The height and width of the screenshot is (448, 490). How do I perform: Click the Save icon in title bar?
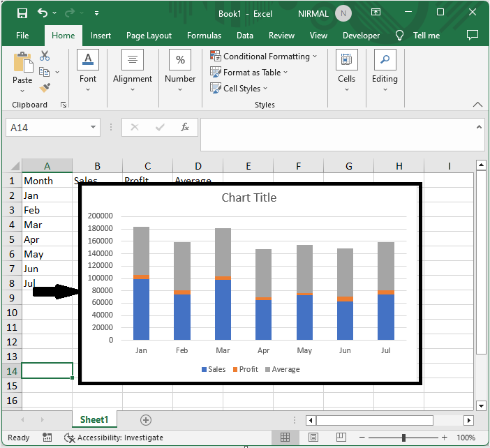point(22,13)
